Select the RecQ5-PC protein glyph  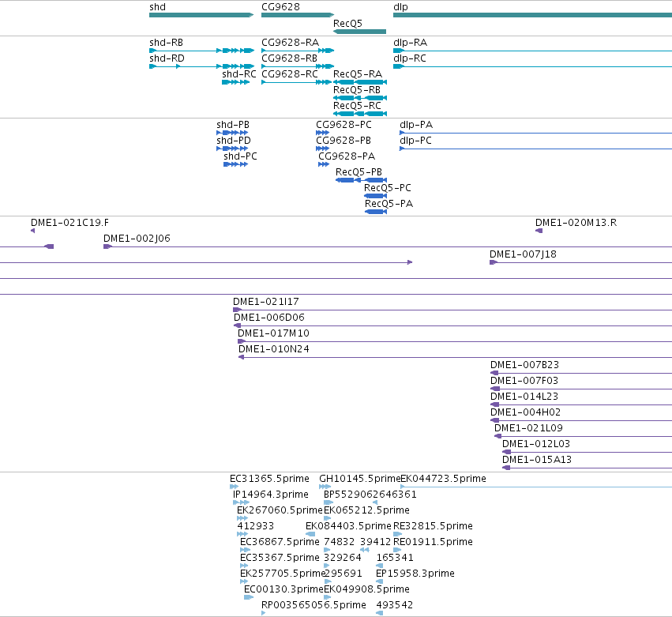375,197
